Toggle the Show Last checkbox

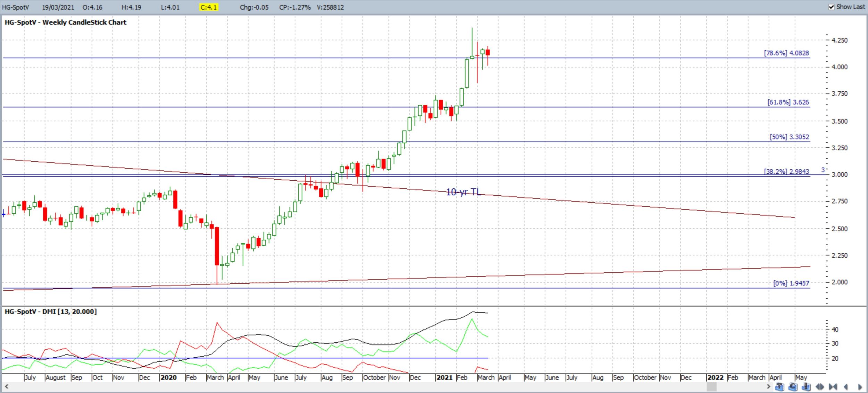pyautogui.click(x=832, y=7)
